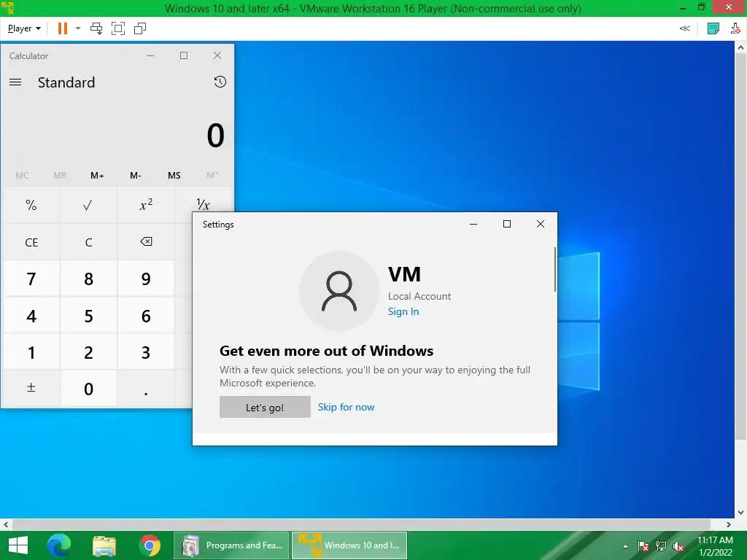Click the 8 key in Calculator
Screen dimensions: 747x560
[x=88, y=279]
